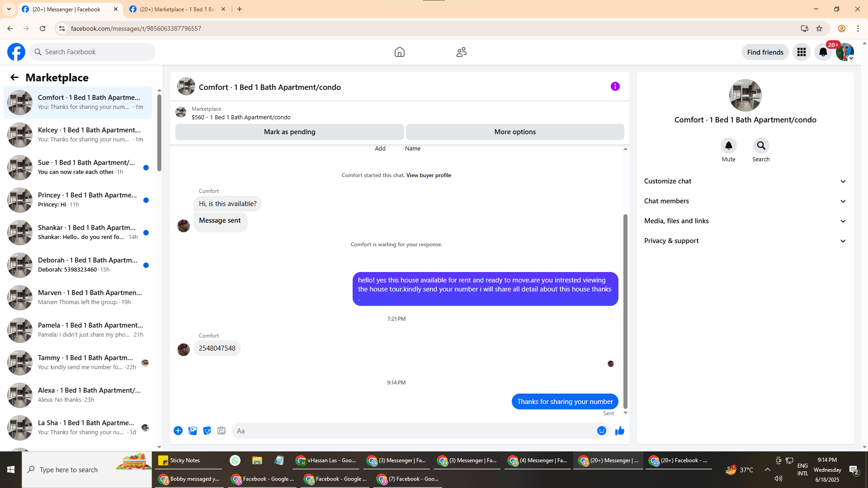Choose a sticker in the composer
Screen dimensions: 868x488
pyautogui.click(x=207, y=431)
